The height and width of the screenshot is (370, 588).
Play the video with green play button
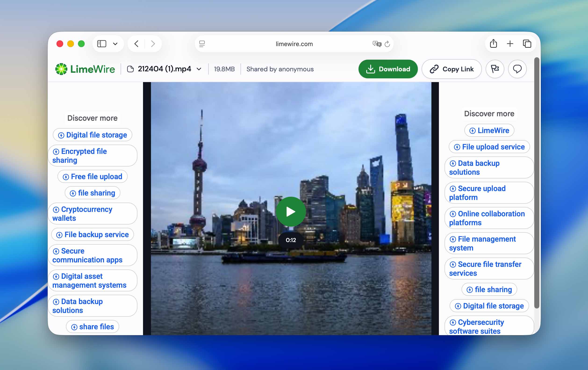290,211
